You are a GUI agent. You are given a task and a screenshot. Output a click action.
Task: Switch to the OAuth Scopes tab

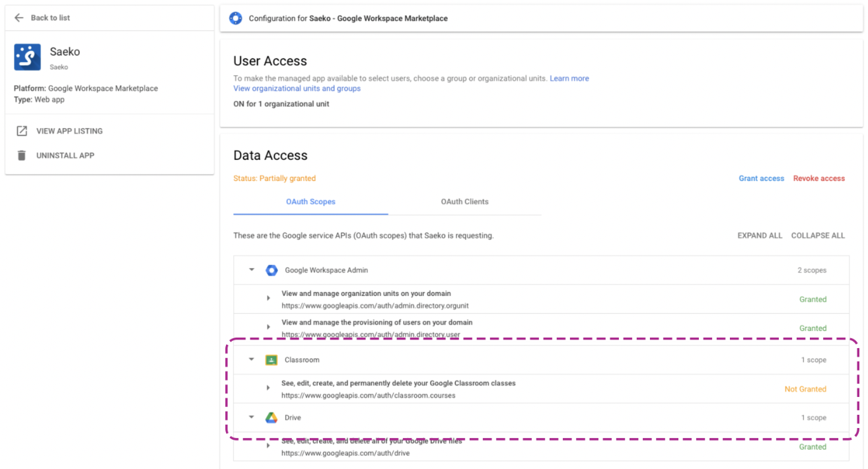pyautogui.click(x=310, y=201)
